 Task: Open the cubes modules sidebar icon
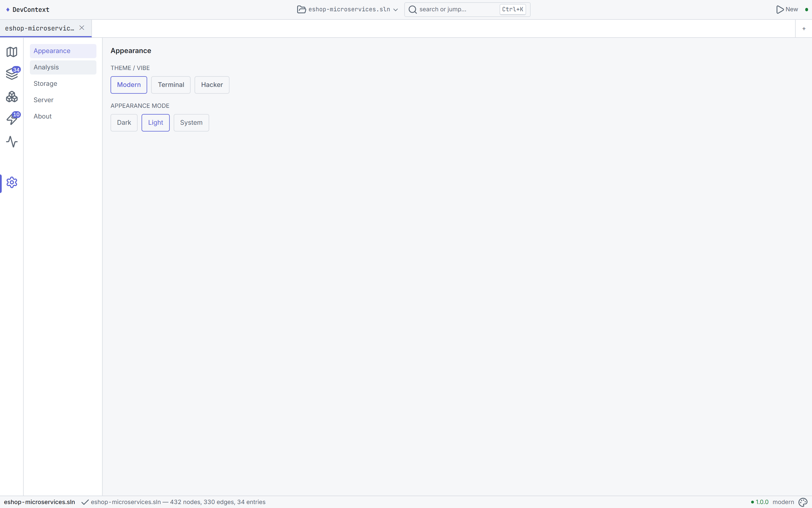12,97
